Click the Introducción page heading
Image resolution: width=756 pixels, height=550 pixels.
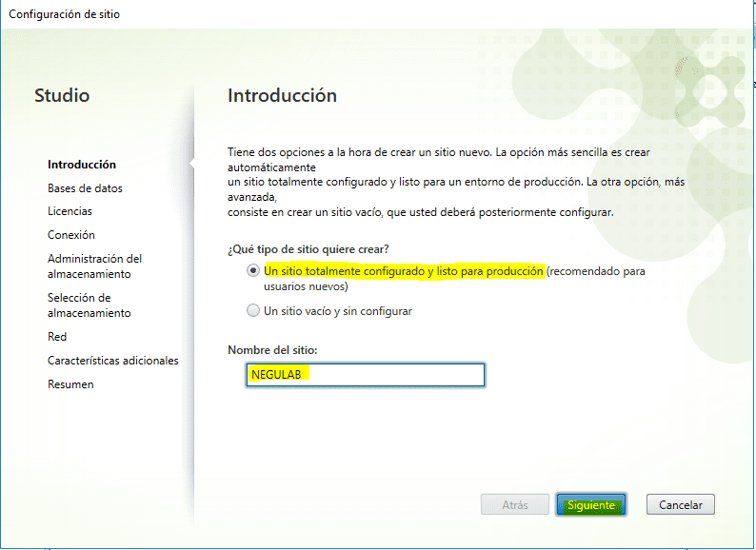[282, 95]
